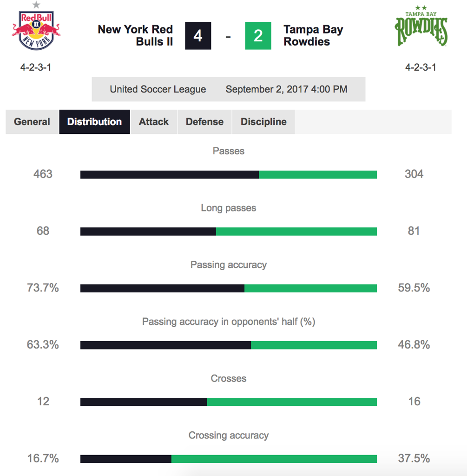Show the Discipline tab
Viewport: 467px width, 476px height.
click(x=263, y=122)
